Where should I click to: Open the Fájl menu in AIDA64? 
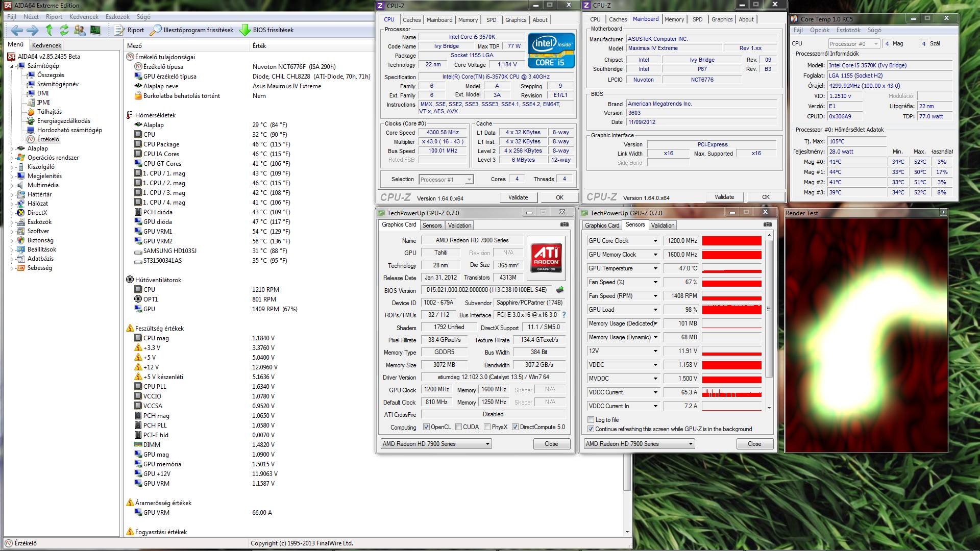point(12,16)
